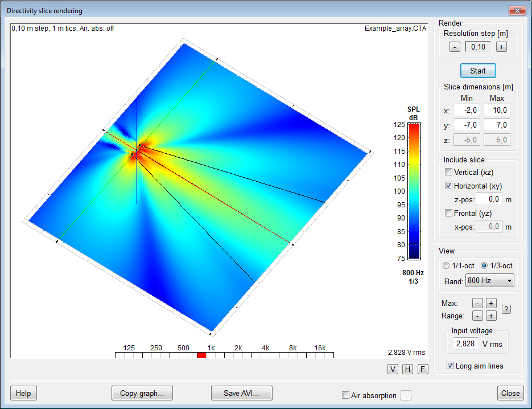This screenshot has height=409, width=532.
Task: Switch to frontal view with F button
Action: click(423, 369)
